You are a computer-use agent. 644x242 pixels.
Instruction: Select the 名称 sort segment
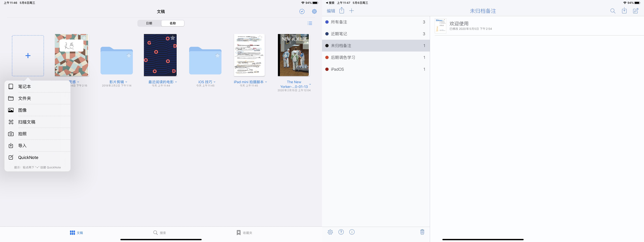[x=173, y=23]
